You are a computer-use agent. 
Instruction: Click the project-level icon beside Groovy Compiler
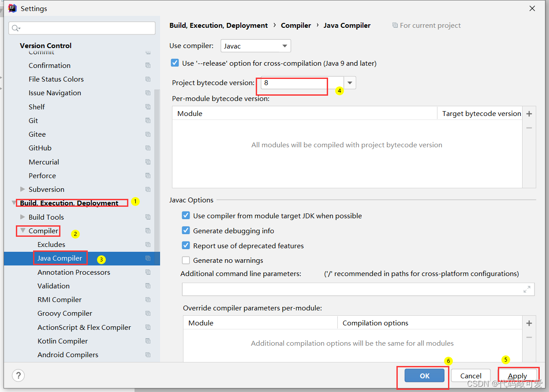148,314
